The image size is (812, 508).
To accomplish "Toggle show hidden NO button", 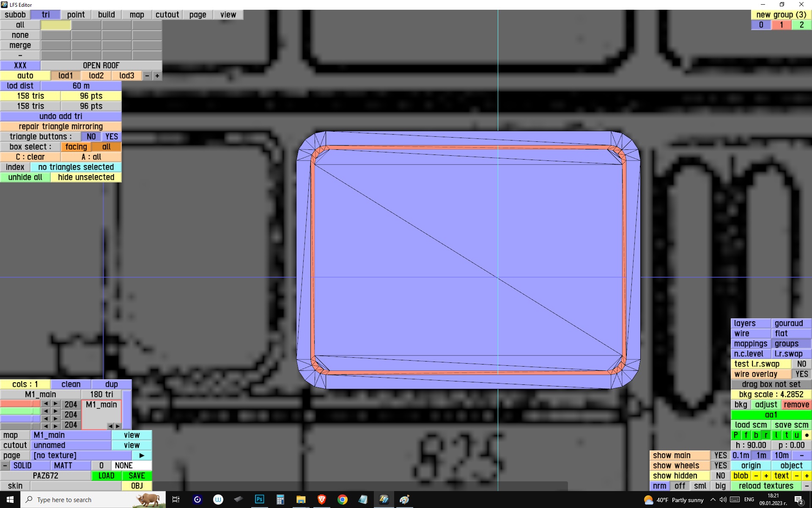I will coord(720,476).
